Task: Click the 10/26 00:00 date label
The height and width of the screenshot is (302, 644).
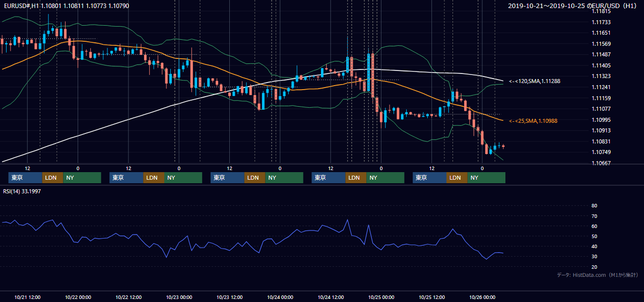Action: pyautogui.click(x=482, y=297)
